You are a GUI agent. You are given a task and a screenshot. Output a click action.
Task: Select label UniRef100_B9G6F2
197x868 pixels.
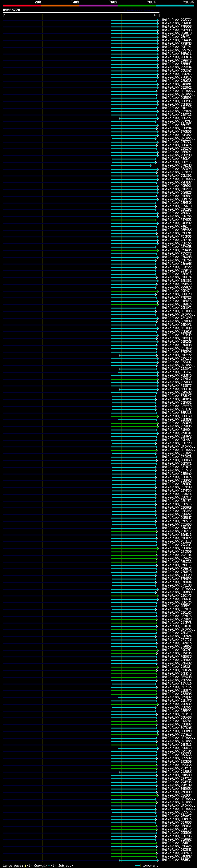point(177,60)
